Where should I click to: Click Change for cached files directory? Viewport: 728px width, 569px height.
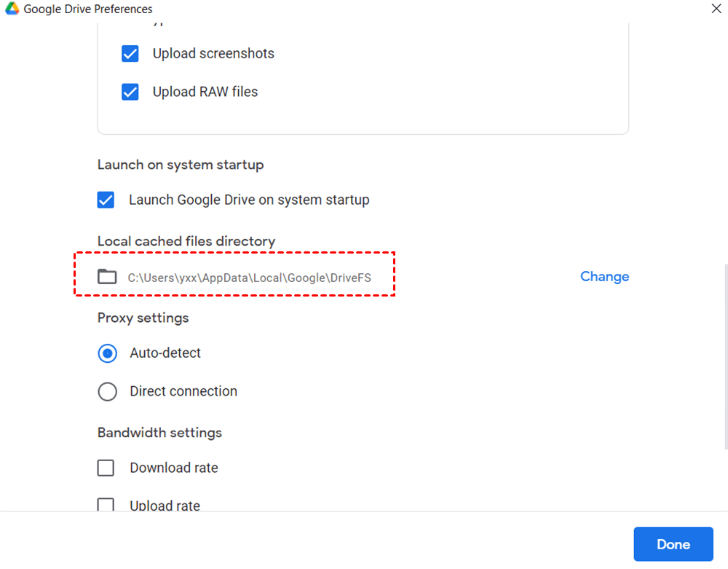(x=604, y=277)
